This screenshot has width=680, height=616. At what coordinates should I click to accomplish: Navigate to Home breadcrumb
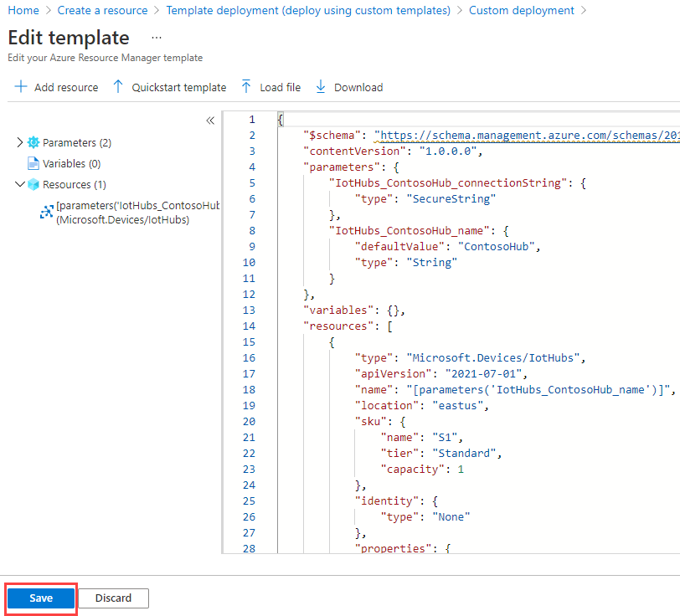23,10
